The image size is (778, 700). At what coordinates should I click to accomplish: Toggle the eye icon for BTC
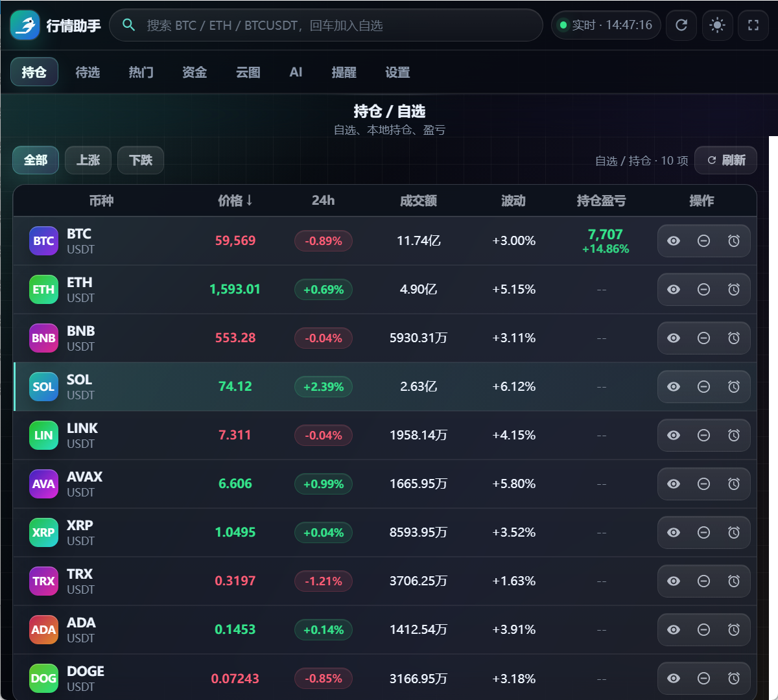[674, 241]
